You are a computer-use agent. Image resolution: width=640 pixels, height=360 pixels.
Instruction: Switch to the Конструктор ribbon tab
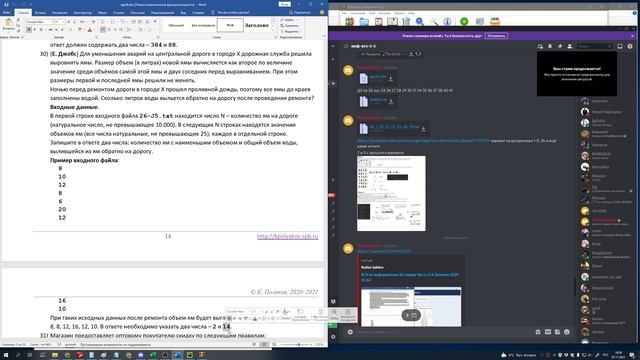83,13
